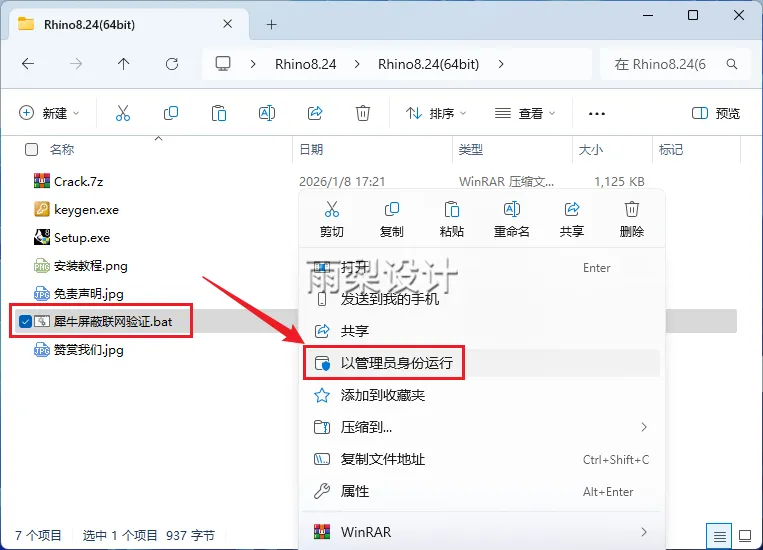
Task: Expand chevron after Rhino8.24 breadcrumb
Action: coord(357,64)
